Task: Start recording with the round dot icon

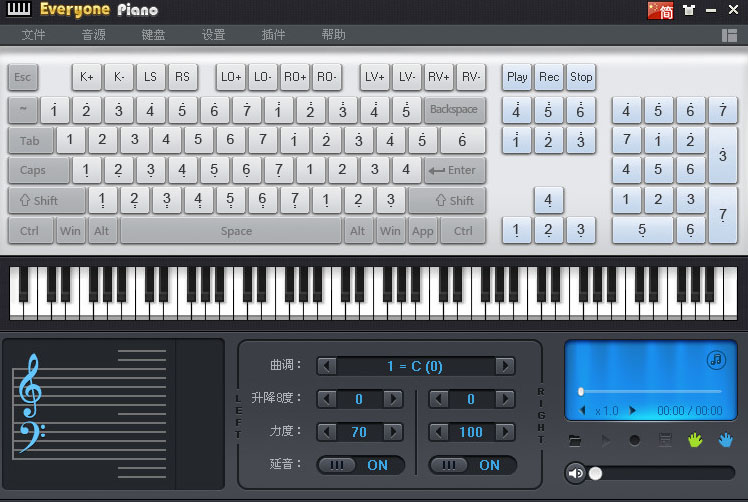Action: pos(634,440)
